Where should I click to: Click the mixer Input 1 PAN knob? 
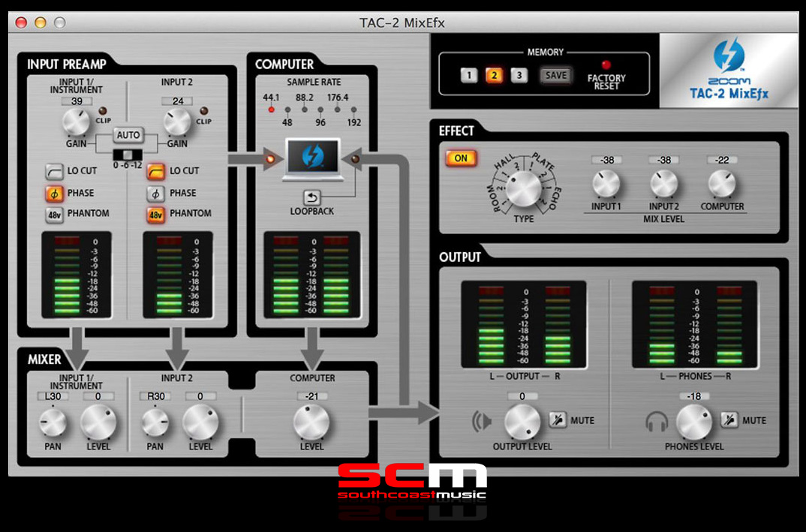[x=53, y=422]
